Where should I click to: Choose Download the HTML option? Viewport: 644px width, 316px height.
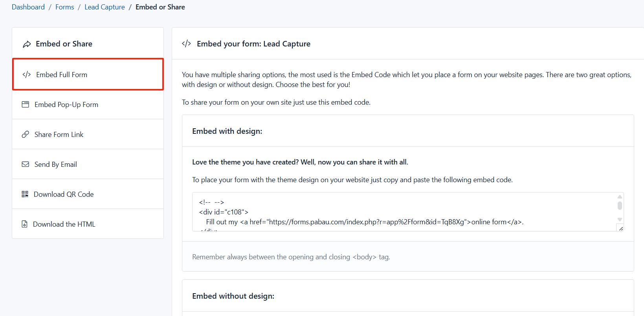click(x=88, y=224)
